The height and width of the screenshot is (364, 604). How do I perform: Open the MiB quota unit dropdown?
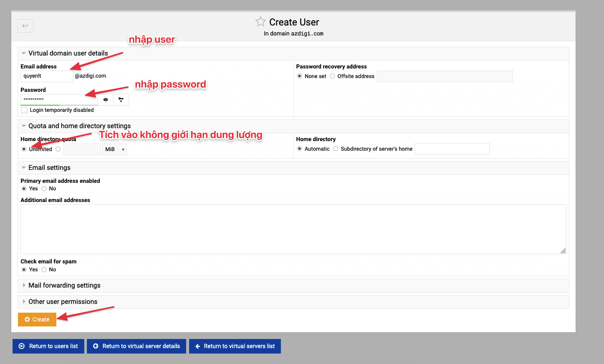coord(114,149)
